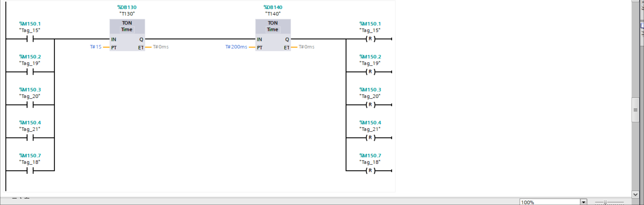Select the Tag_15 reset coil
The width and height of the screenshot is (644, 205).
pyautogui.click(x=370, y=39)
